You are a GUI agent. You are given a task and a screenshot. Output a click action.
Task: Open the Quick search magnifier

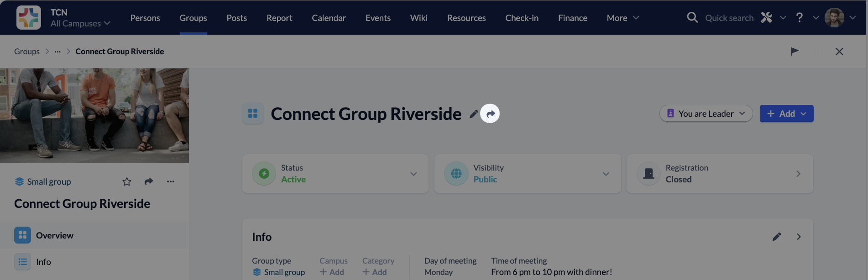coord(692,18)
